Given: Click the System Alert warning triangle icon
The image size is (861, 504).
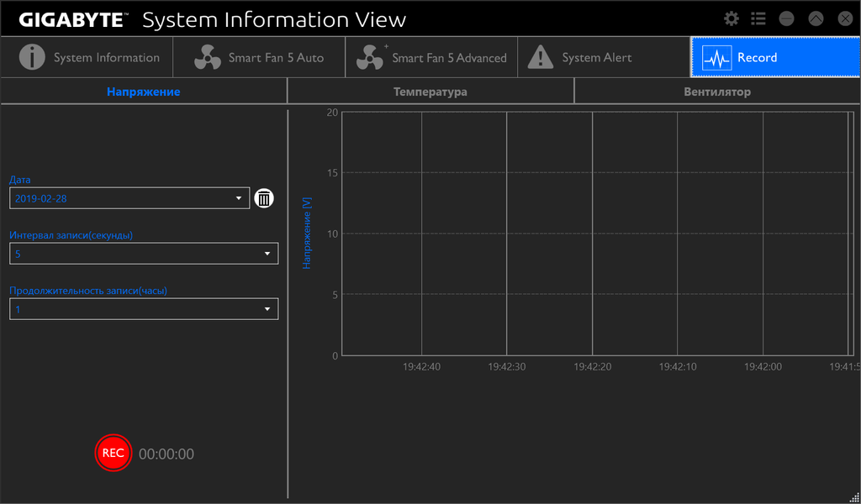Looking at the screenshot, I should point(541,57).
